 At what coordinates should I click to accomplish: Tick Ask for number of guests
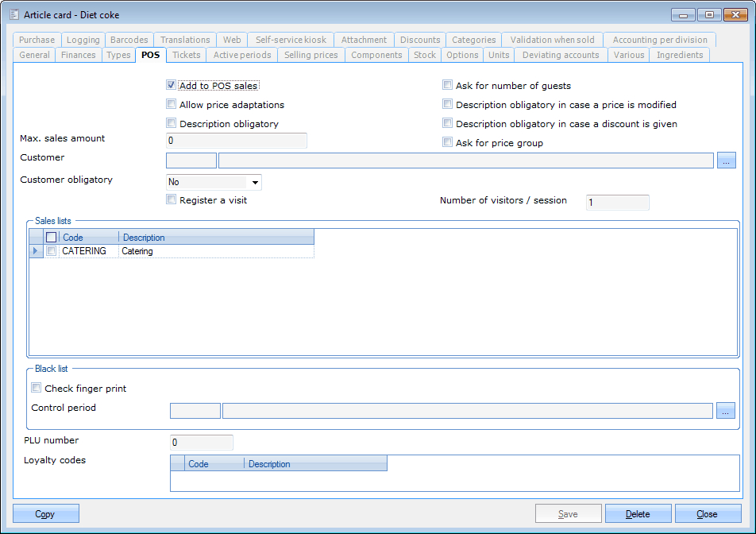click(447, 85)
